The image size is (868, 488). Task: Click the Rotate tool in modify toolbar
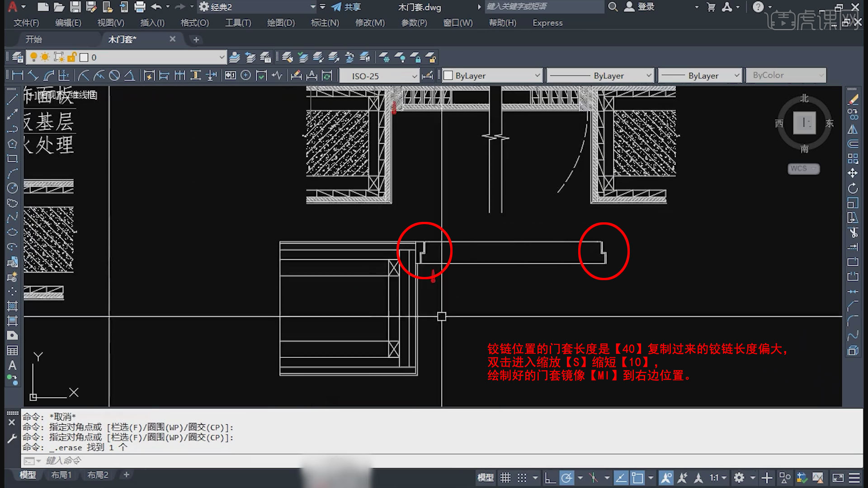pyautogui.click(x=853, y=188)
